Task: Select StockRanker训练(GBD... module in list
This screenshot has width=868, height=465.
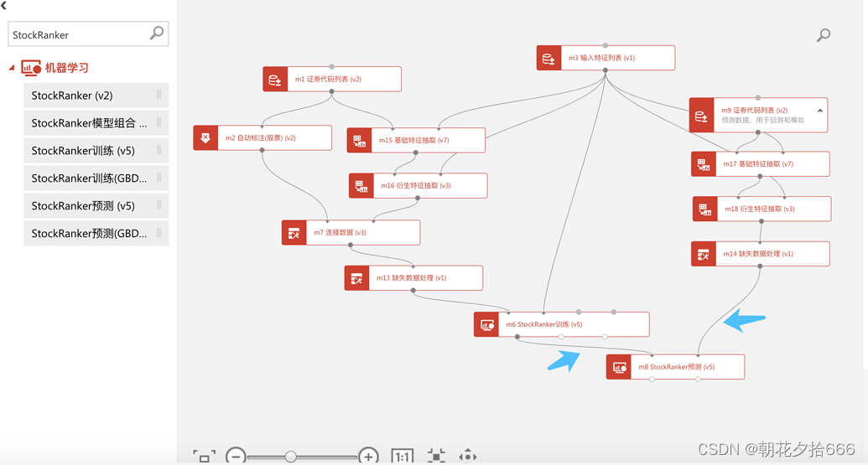Action: point(96,178)
